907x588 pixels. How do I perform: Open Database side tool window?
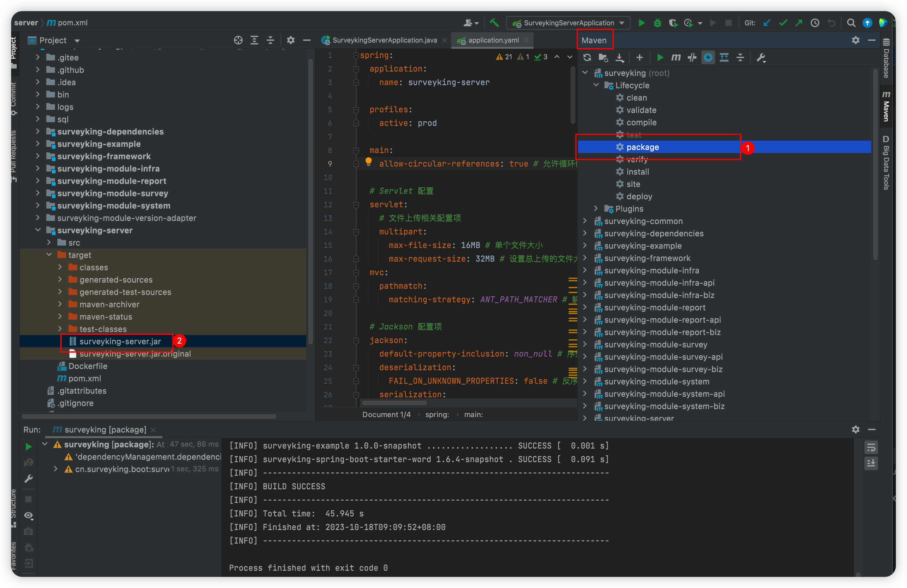point(886,59)
